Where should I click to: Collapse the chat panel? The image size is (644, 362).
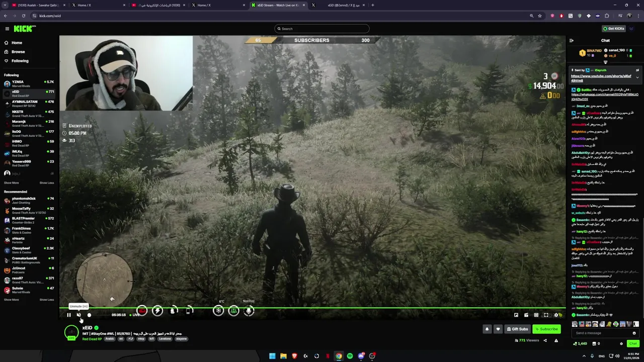(x=571, y=41)
